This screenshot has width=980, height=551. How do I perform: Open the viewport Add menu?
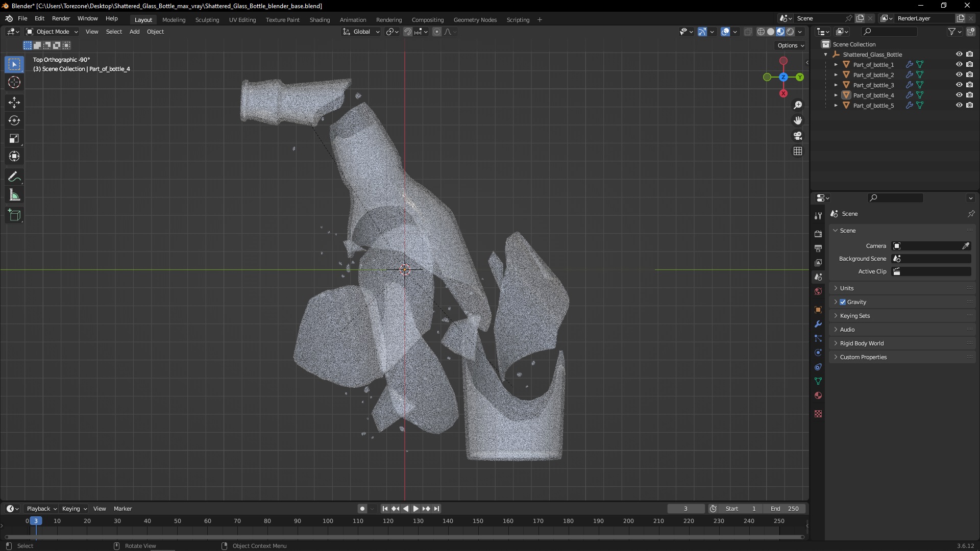134,32
